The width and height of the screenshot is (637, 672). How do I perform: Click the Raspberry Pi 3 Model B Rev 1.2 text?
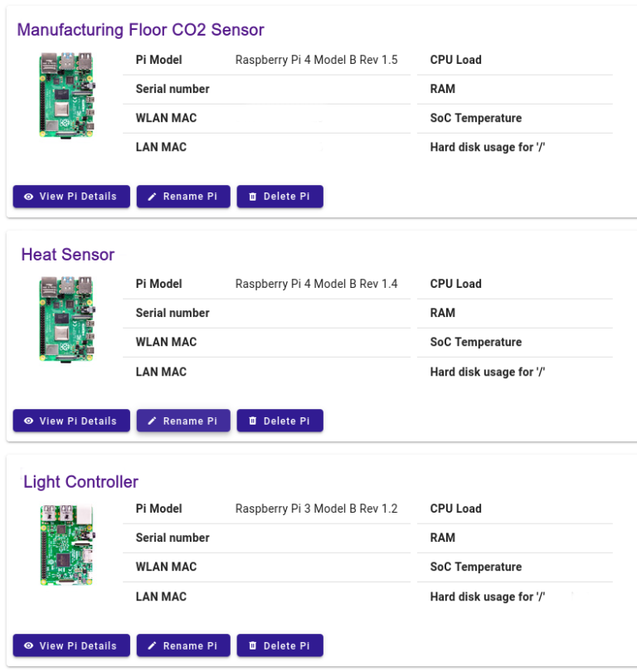(x=316, y=509)
